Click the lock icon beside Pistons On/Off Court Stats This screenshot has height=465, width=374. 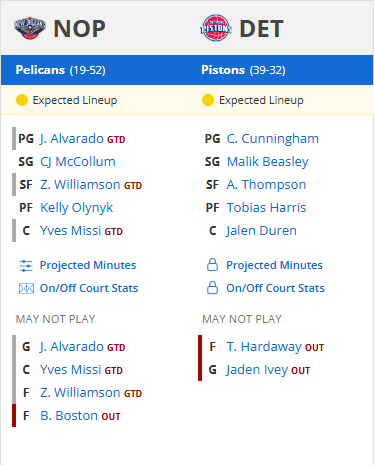click(x=212, y=288)
